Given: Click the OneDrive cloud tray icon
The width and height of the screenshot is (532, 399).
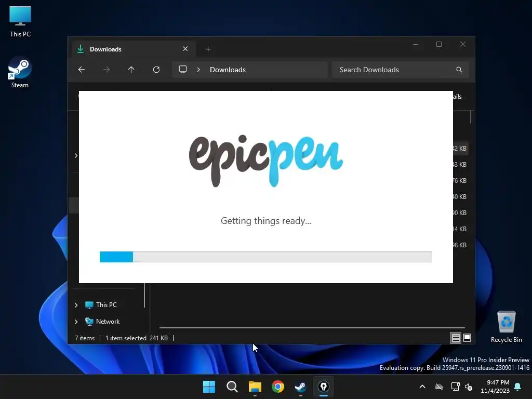Looking at the screenshot, I should (x=439, y=387).
